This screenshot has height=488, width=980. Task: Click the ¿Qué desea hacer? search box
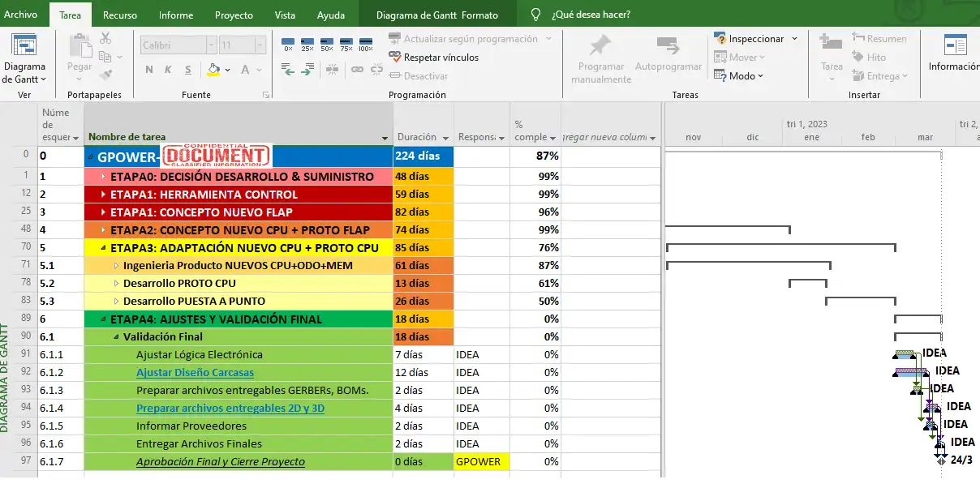(x=590, y=15)
